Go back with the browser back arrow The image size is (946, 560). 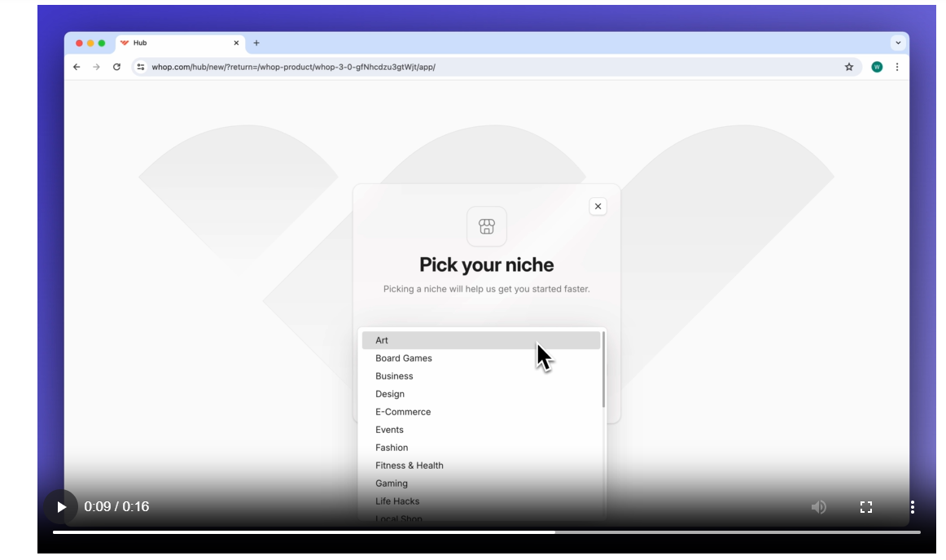[x=77, y=67]
